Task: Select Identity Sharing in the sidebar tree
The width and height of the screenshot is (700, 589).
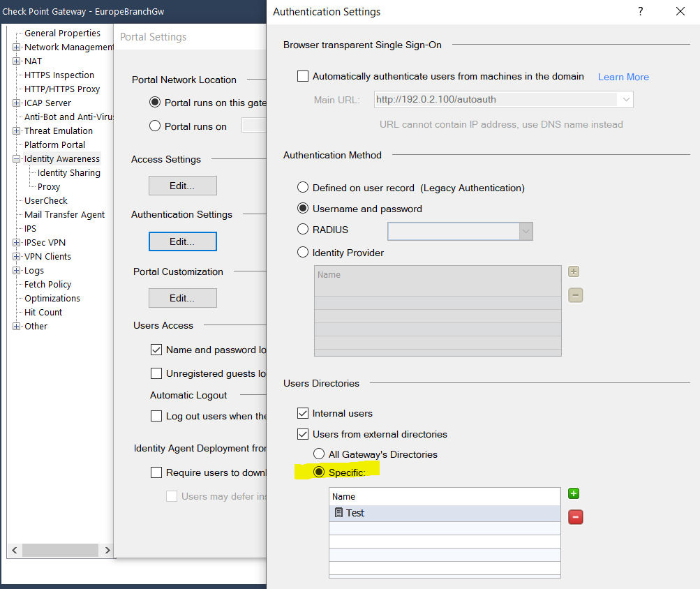Action: click(68, 172)
